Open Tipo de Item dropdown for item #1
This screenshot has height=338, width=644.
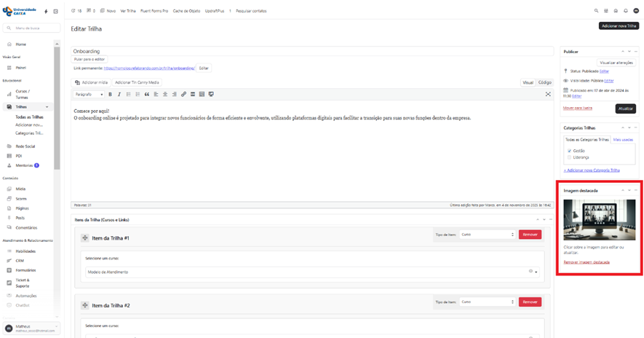click(x=487, y=235)
